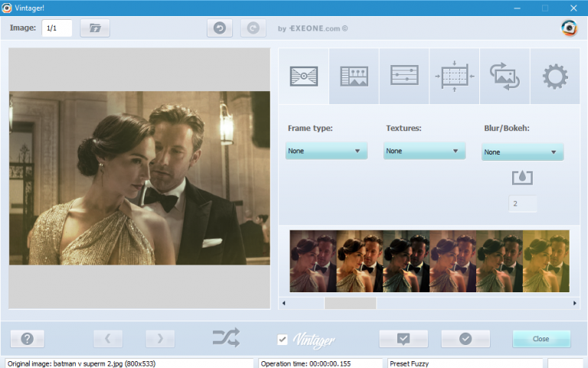
Task: Click the Original image status text
Action: coord(81,363)
